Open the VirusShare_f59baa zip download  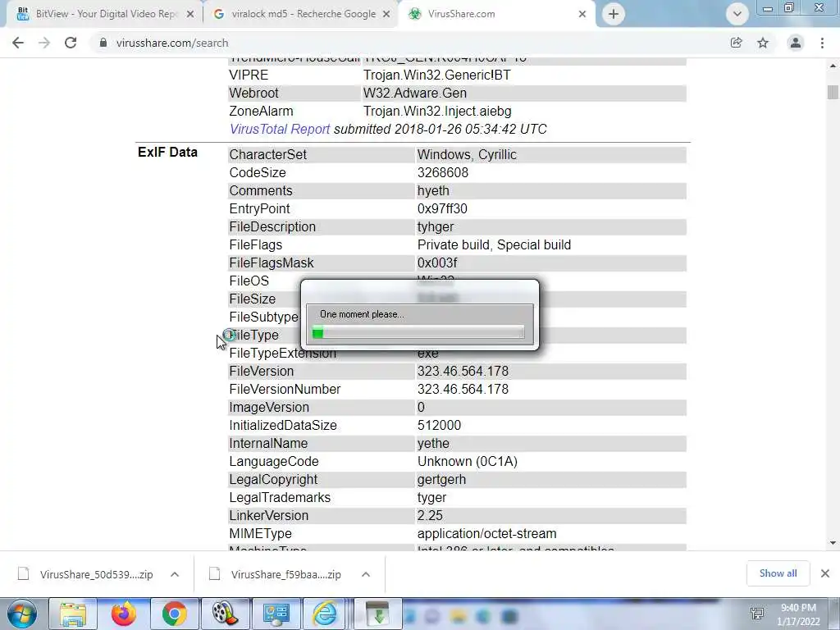coord(276,574)
